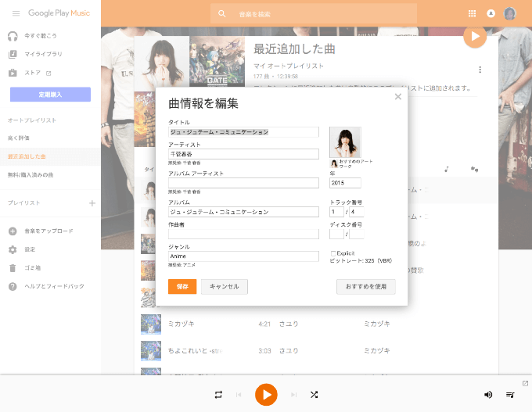This screenshot has height=412, width=532.
Task: Open 設定 from the sidebar
Action: (30, 249)
